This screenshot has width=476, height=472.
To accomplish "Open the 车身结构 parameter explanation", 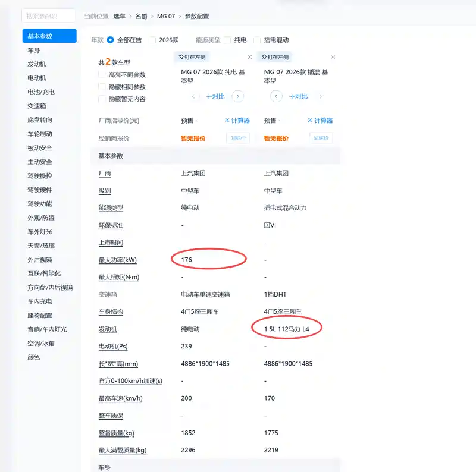I will tap(111, 312).
